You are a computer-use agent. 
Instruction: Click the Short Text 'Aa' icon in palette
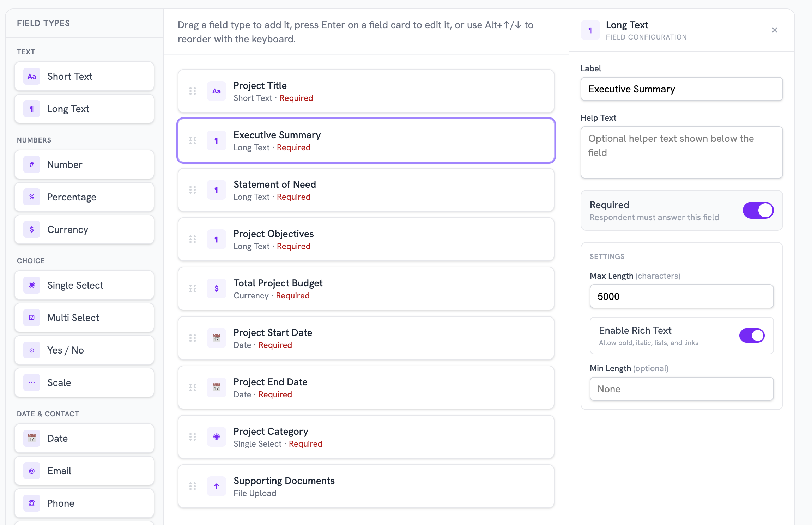click(32, 77)
